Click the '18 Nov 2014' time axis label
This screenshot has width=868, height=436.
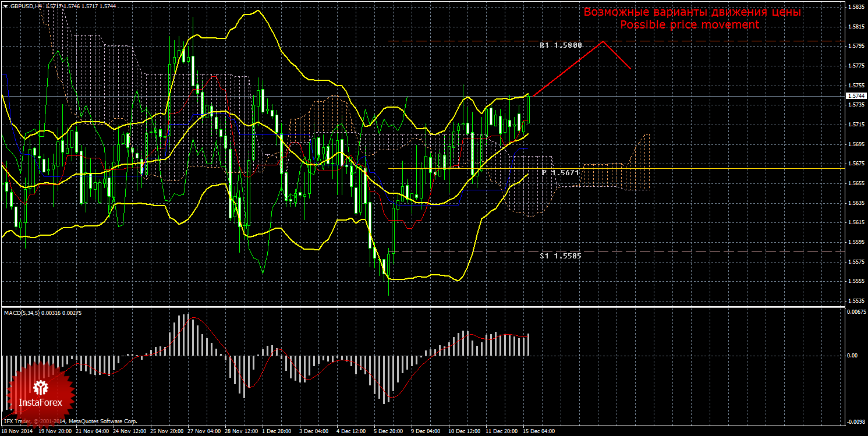pyautogui.click(x=17, y=432)
